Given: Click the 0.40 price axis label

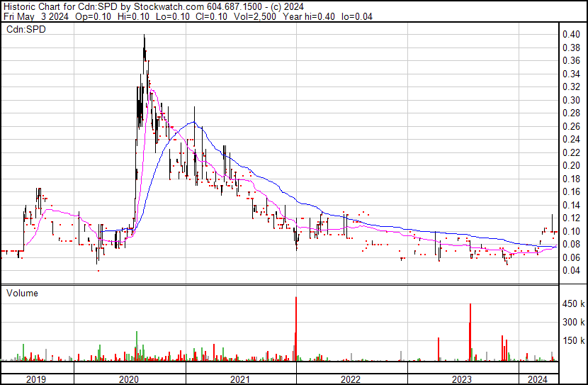Looking at the screenshot, I should click(571, 35).
